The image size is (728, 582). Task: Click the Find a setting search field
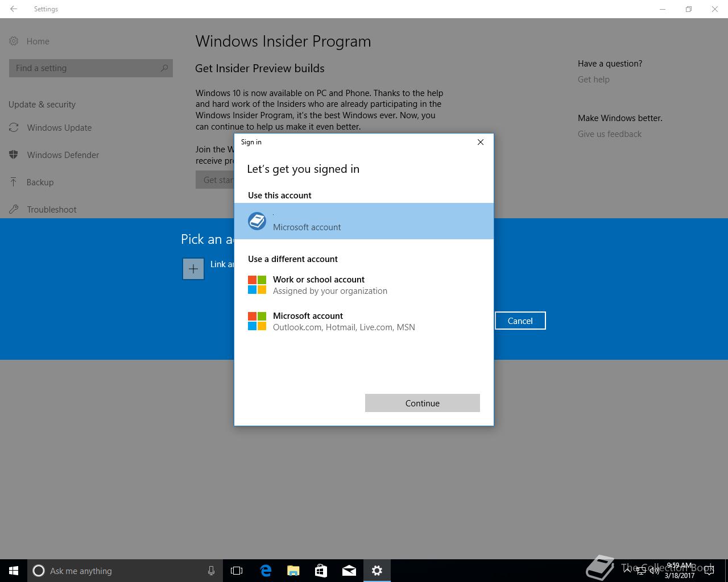click(91, 68)
